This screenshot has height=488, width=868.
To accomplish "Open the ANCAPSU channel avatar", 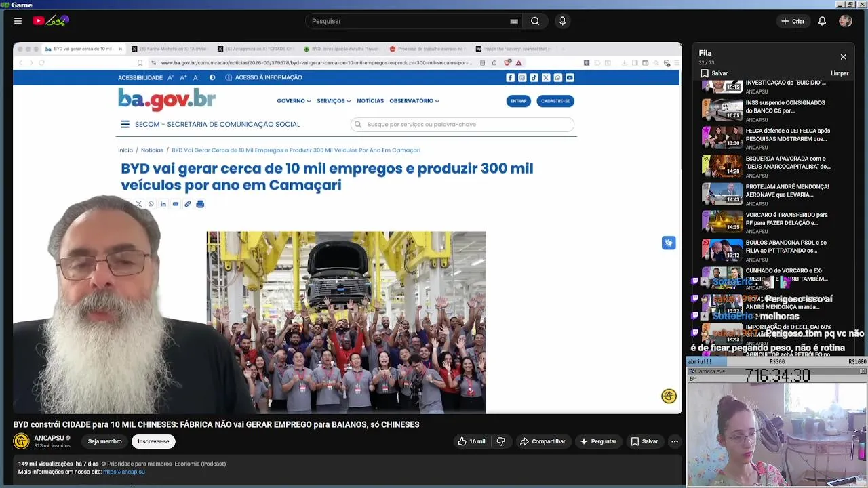I will point(22,441).
